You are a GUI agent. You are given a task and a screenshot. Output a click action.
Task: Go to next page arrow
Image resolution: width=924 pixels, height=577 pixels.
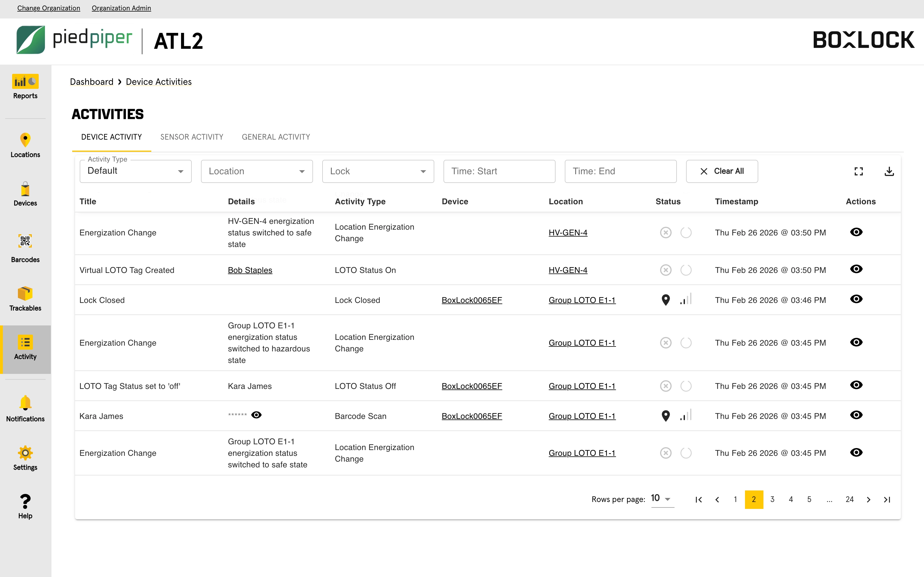click(x=868, y=499)
